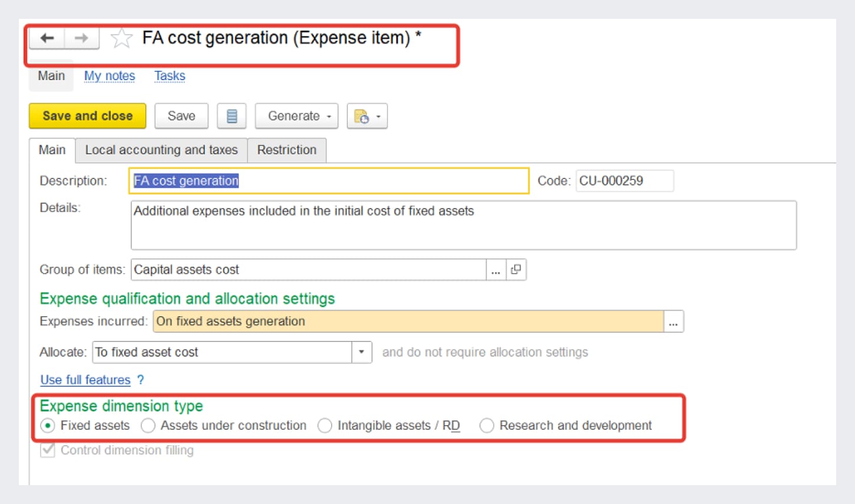855x504 pixels.
Task: Add to favorites with star icon
Action: coord(121,38)
